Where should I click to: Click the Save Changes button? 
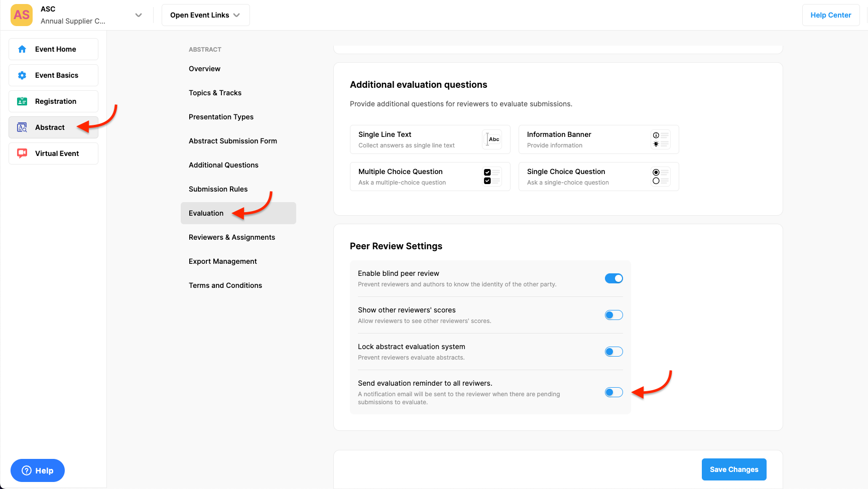[733, 469]
